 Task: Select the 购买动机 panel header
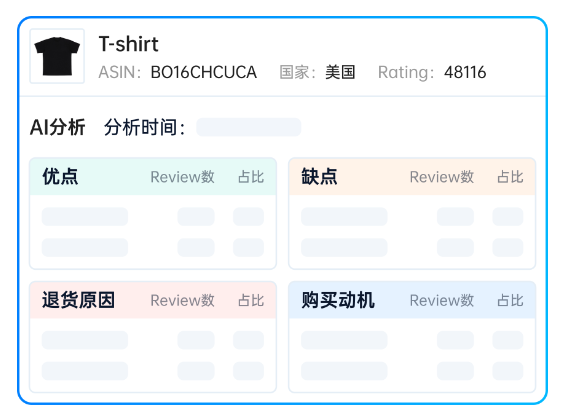[412, 300]
